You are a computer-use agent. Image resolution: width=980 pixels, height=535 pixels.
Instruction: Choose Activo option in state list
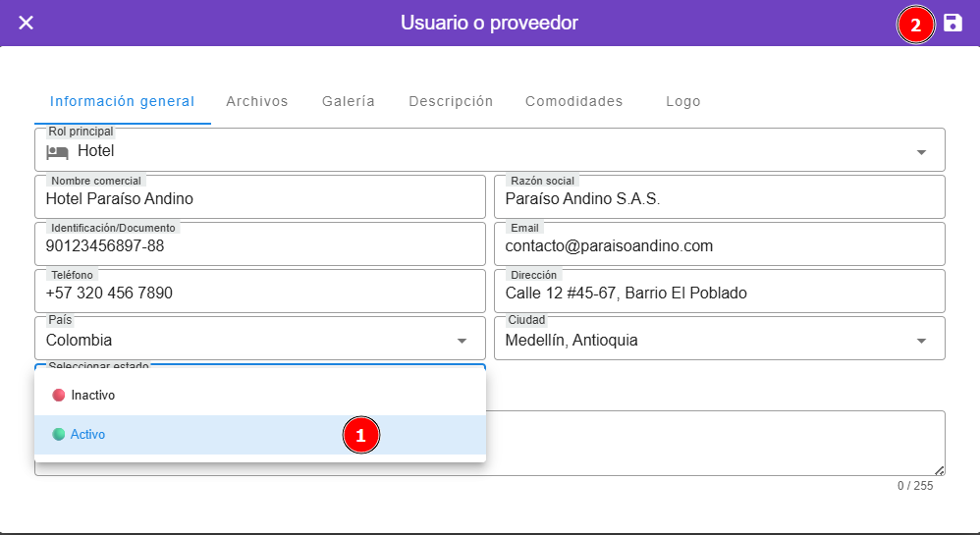(x=88, y=434)
